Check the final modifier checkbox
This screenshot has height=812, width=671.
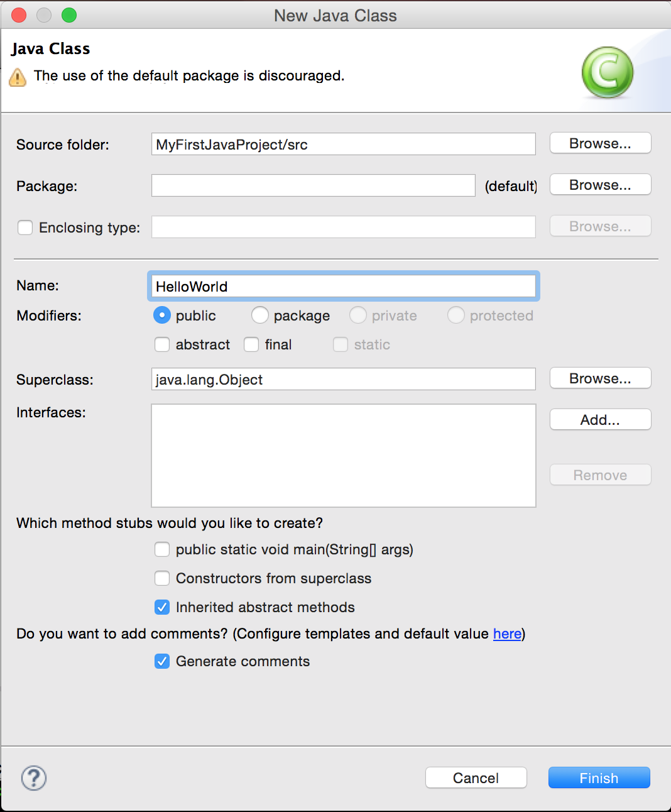click(x=251, y=344)
